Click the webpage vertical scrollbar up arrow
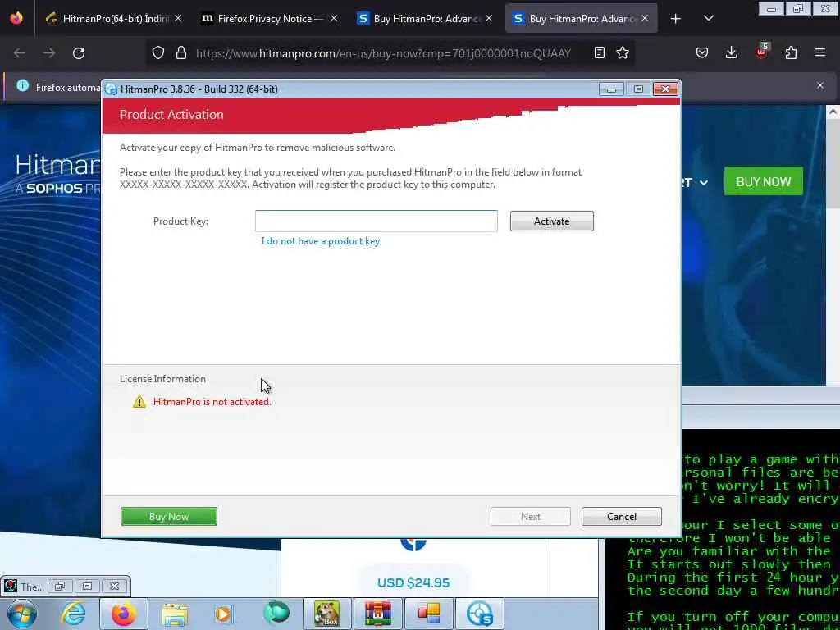The image size is (840, 630). 833,112
